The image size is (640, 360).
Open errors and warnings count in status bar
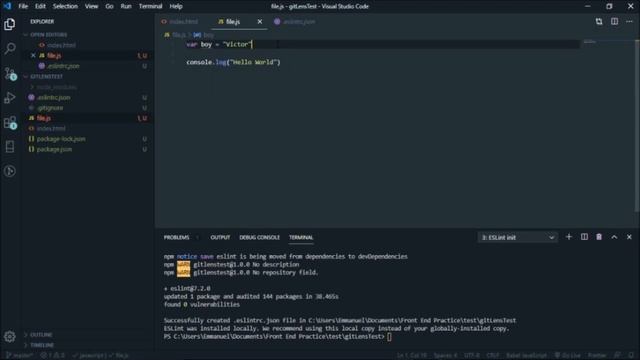tap(53, 356)
